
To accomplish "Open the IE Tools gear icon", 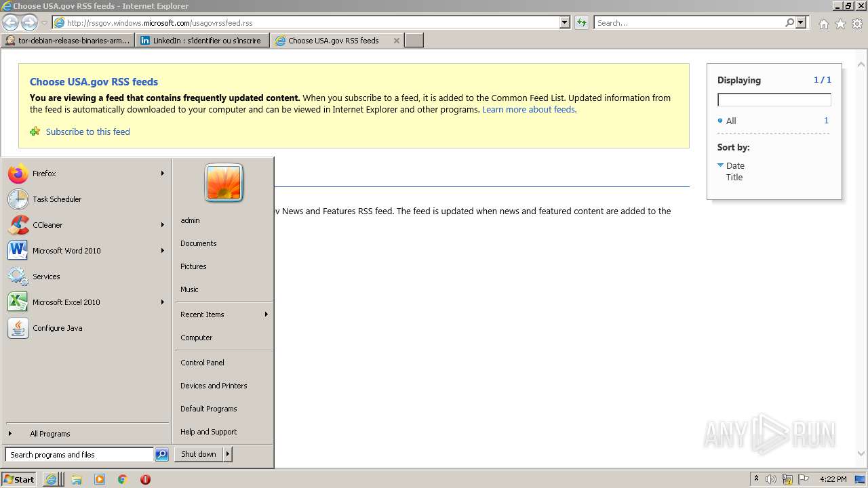I will [x=857, y=24].
